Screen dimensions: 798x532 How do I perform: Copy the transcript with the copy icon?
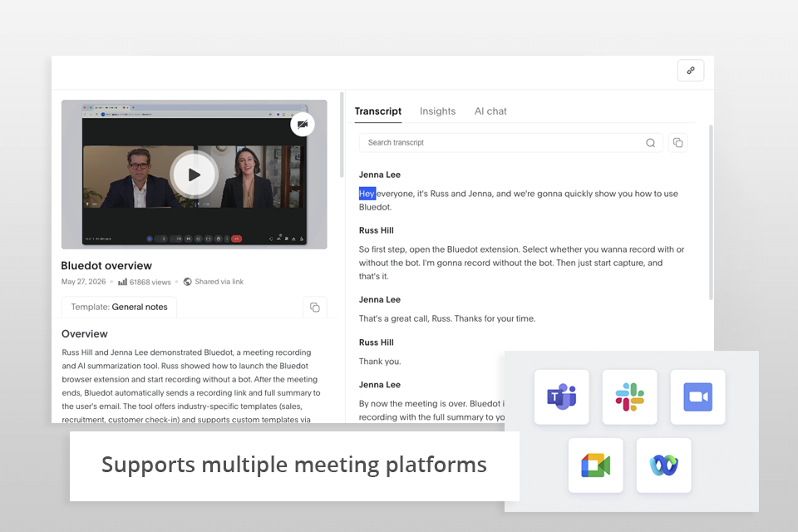677,142
